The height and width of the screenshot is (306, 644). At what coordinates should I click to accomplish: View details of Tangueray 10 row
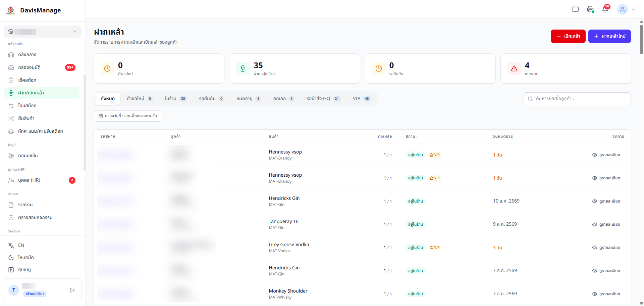(606, 224)
